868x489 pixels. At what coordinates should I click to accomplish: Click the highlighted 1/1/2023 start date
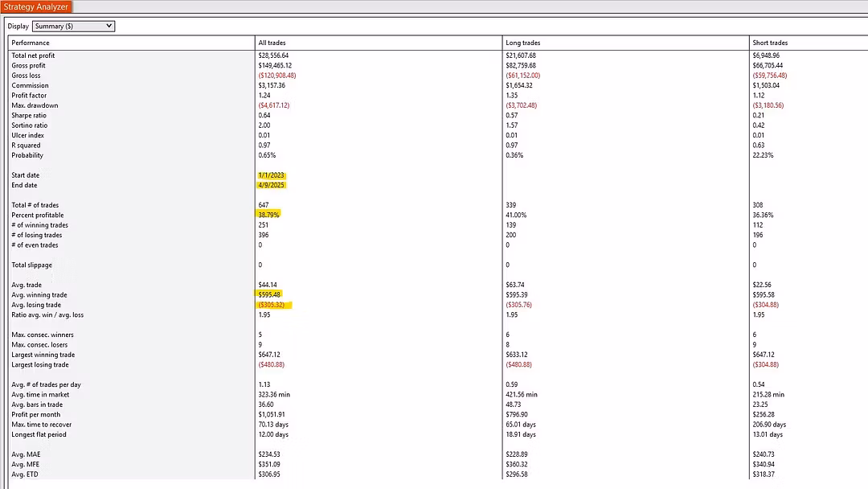coord(272,175)
